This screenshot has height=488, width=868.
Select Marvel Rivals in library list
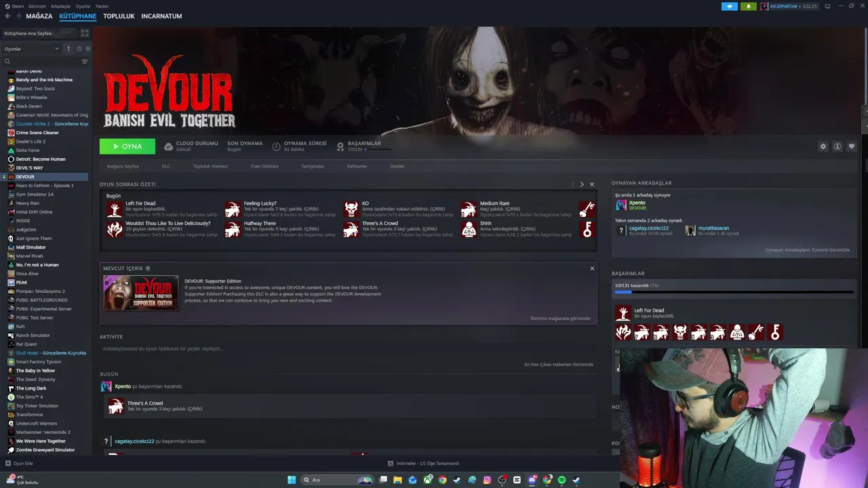30,256
